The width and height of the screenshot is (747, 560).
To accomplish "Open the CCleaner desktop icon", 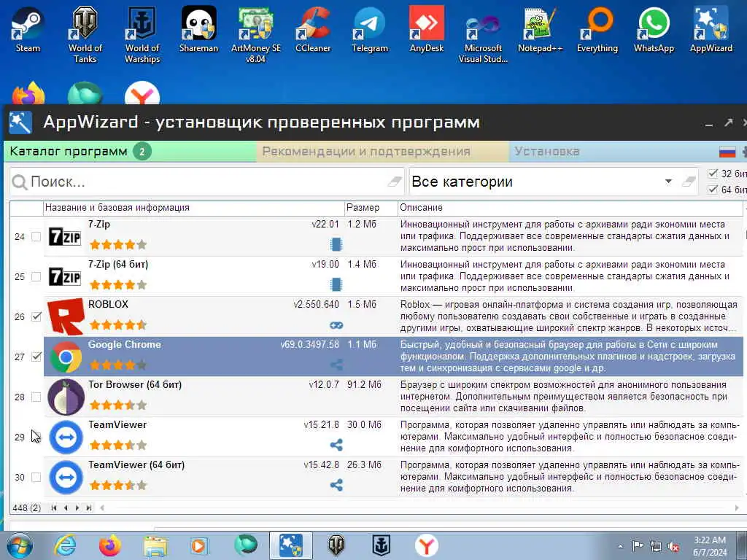I will (x=313, y=28).
